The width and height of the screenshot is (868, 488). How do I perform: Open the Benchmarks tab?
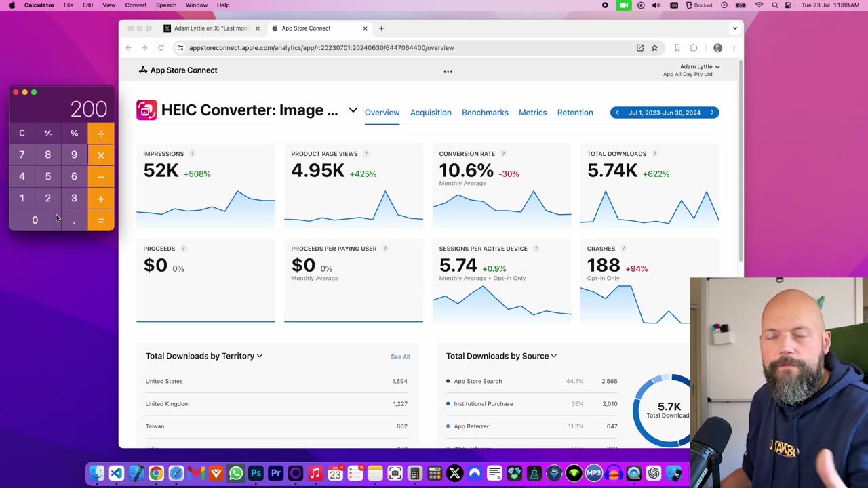(485, 113)
